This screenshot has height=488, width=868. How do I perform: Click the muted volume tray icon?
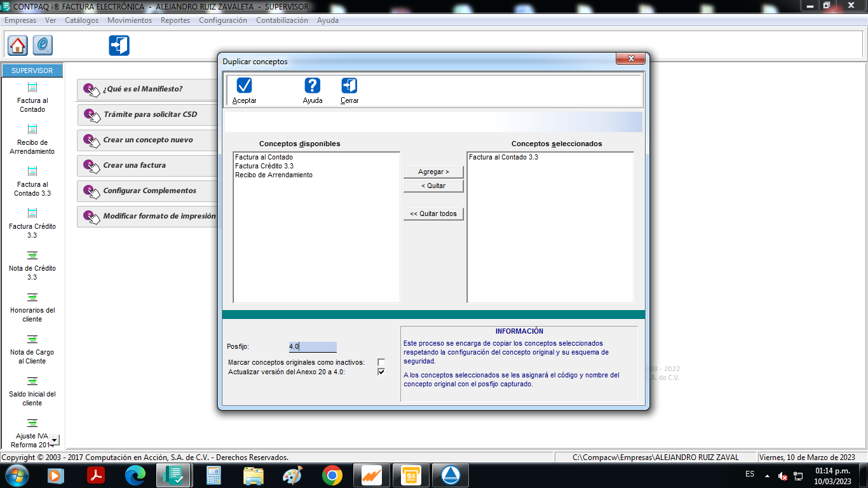pyautogui.click(x=783, y=475)
